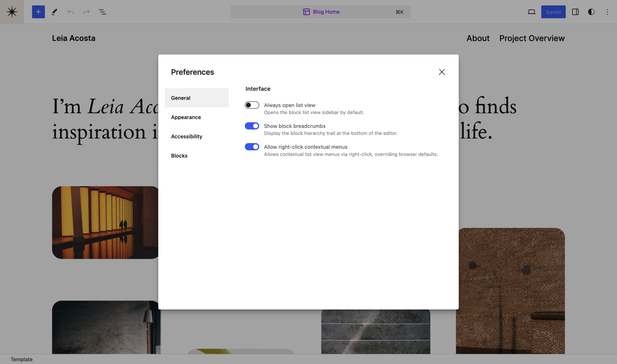Click the General preferences menu item
This screenshot has height=364, width=617.
[x=196, y=98]
